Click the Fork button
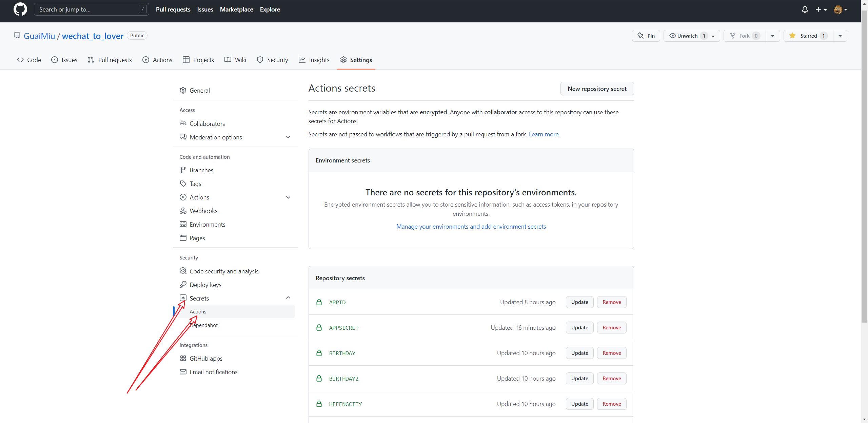This screenshot has width=868, height=423. [x=745, y=36]
